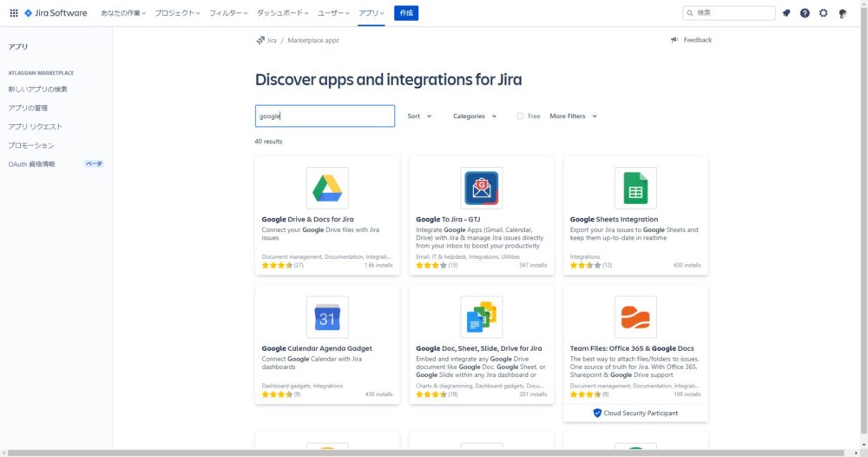The height and width of the screenshot is (457, 868).
Task: Select アプリの管理 in sidebar
Action: (x=28, y=108)
